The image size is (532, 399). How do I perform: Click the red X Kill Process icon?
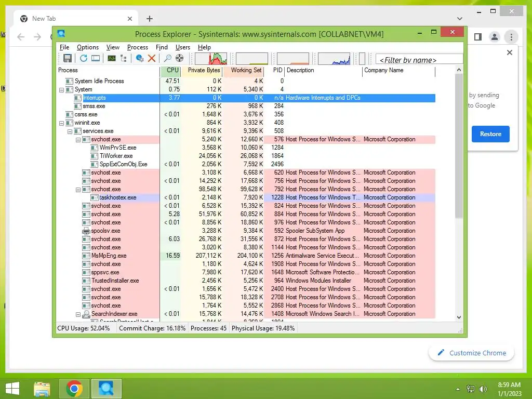(x=152, y=58)
